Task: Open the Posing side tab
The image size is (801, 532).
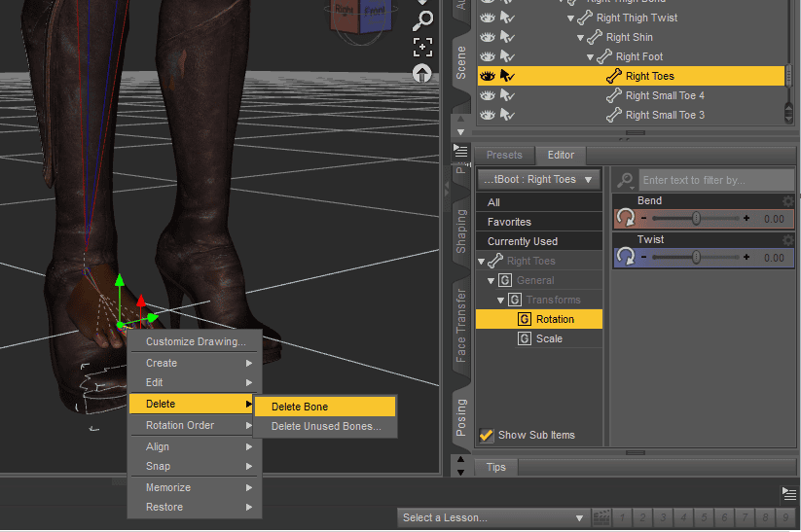Action: tap(460, 417)
